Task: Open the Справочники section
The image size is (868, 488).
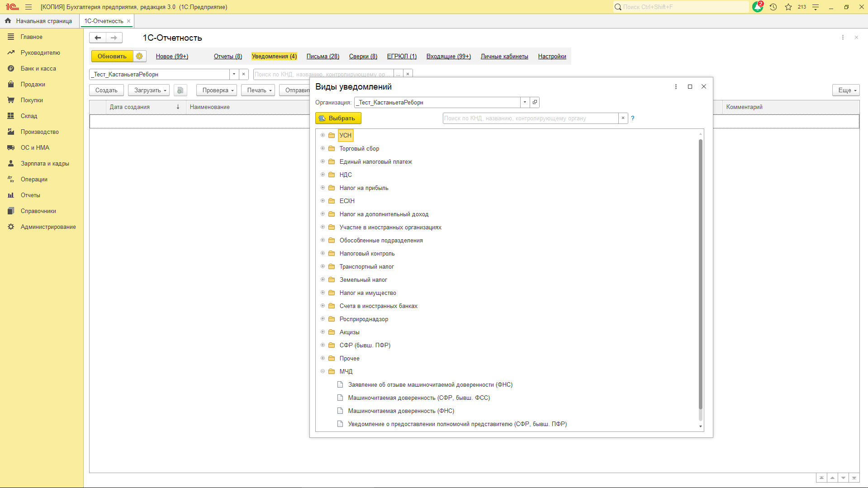Action: coord(38,211)
